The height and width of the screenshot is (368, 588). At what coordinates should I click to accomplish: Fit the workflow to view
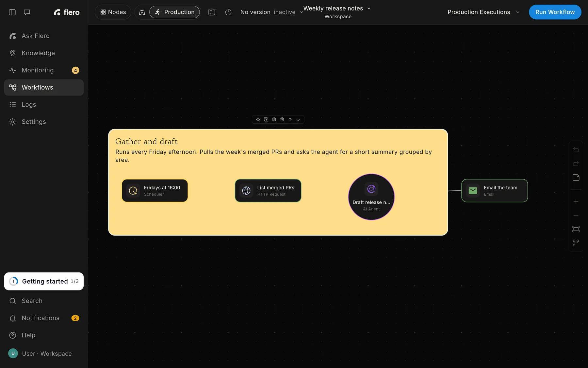(576, 229)
